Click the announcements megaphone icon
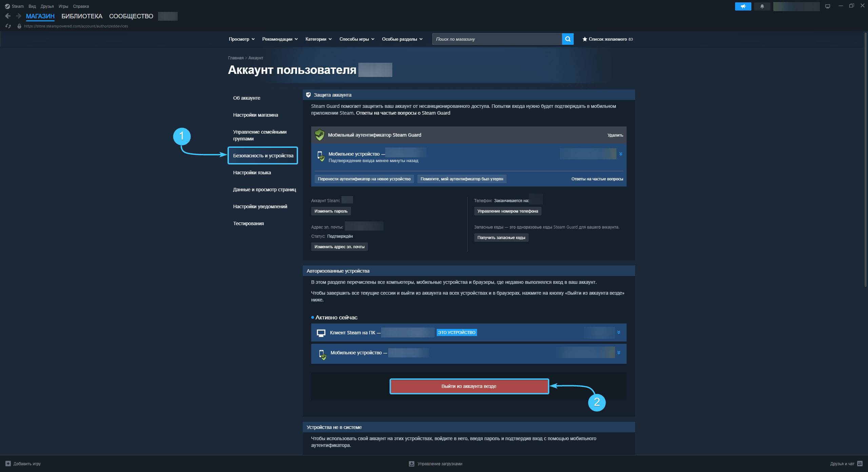The height and width of the screenshot is (472, 868). pos(743,6)
